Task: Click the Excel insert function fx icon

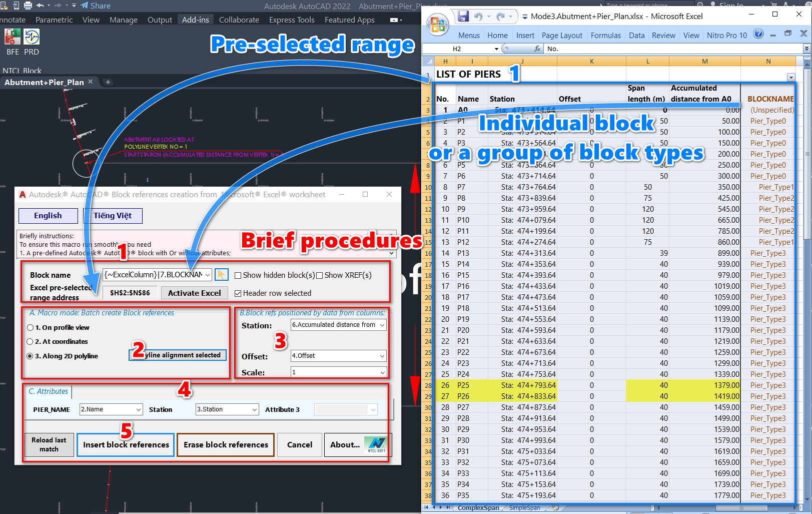Action: (x=537, y=49)
